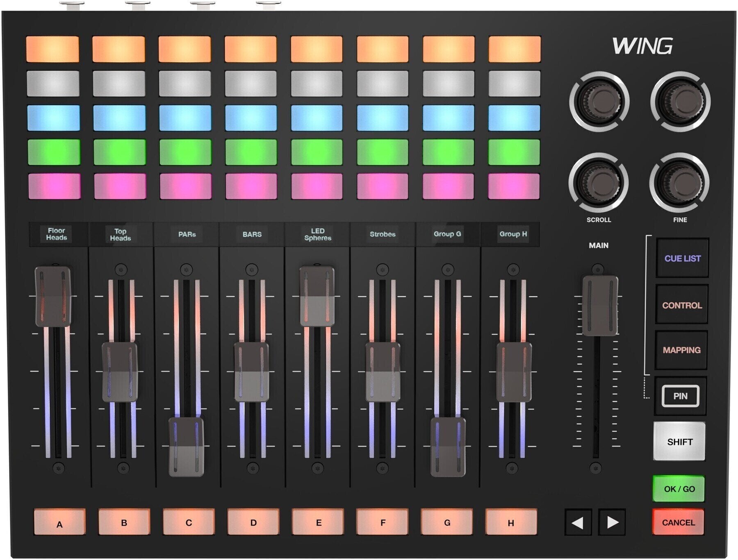The height and width of the screenshot is (560, 738).
Task: Select the MAPPING mode button
Action: [681, 350]
